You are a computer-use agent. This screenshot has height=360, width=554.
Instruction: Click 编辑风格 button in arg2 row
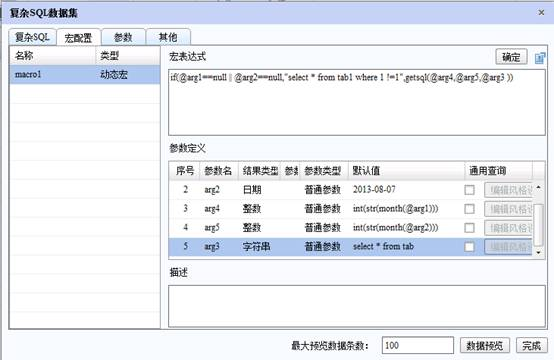[x=508, y=190]
